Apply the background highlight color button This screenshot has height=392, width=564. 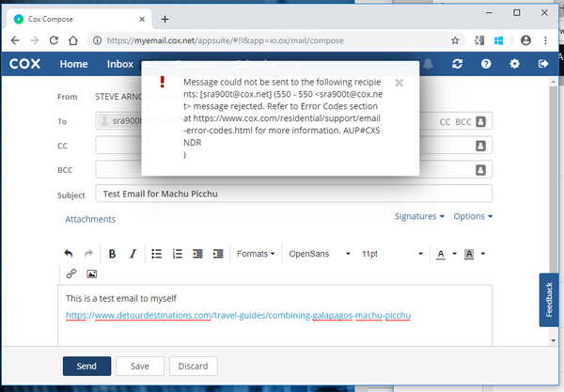tap(469, 254)
